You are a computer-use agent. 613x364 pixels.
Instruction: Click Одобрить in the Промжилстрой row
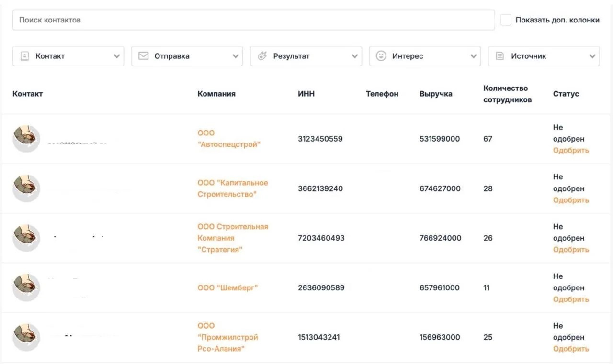[x=571, y=349]
